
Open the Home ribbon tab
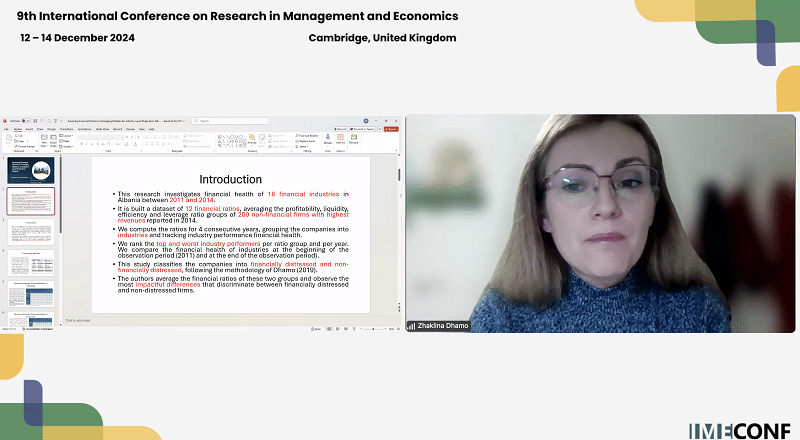coord(16,128)
